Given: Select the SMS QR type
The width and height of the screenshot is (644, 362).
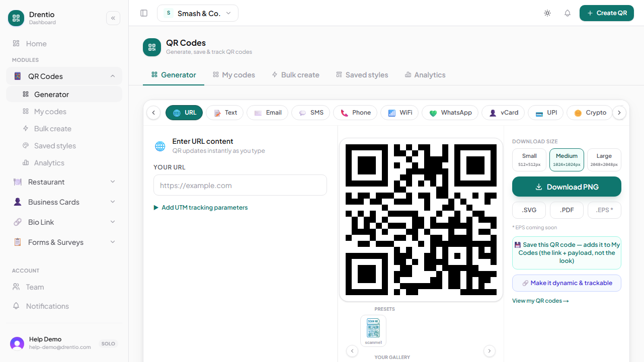Looking at the screenshot, I should coord(311,113).
